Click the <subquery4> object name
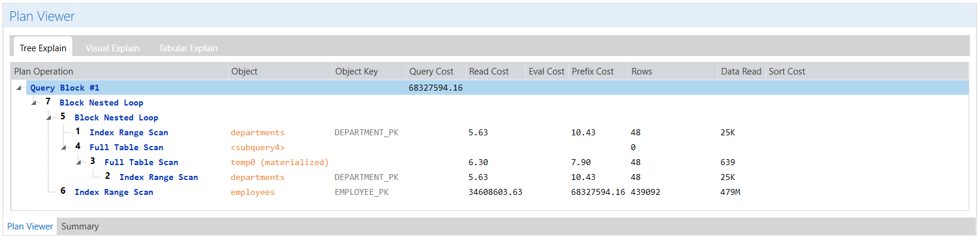This screenshot has height=242, width=980. point(257,148)
